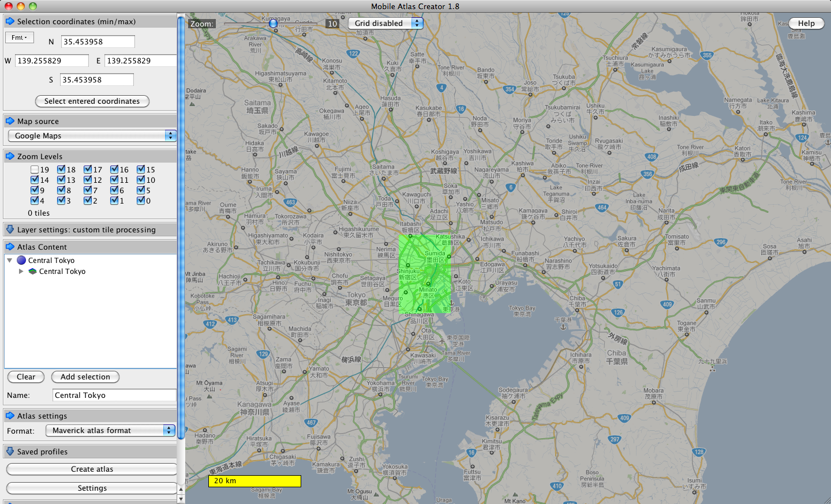Click Select entered coordinates button
Image resolution: width=831 pixels, height=504 pixels.
tap(92, 101)
